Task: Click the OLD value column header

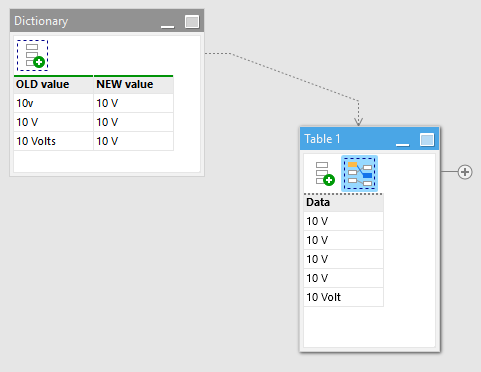Action: click(53, 85)
